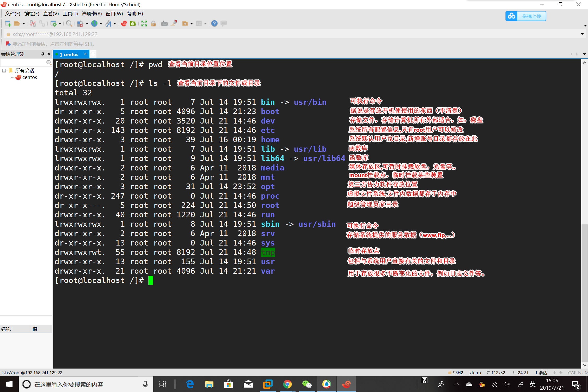Viewport: 588px width, 392px height.
Task: Open the 帮助(H) menu
Action: tap(135, 14)
